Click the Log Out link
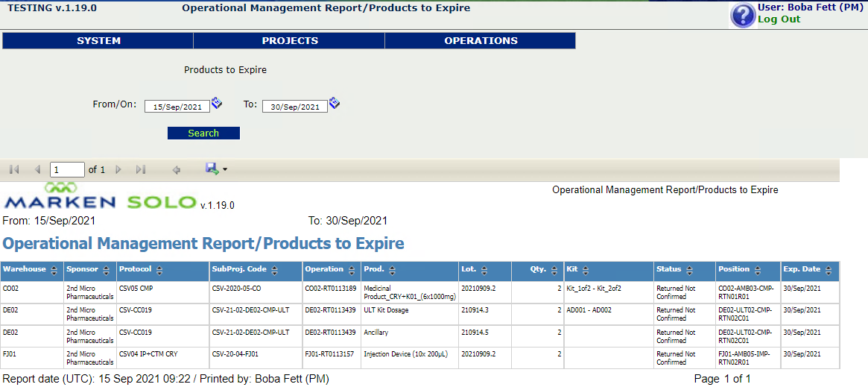Viewport: 868px width, 390px height. pos(779,19)
